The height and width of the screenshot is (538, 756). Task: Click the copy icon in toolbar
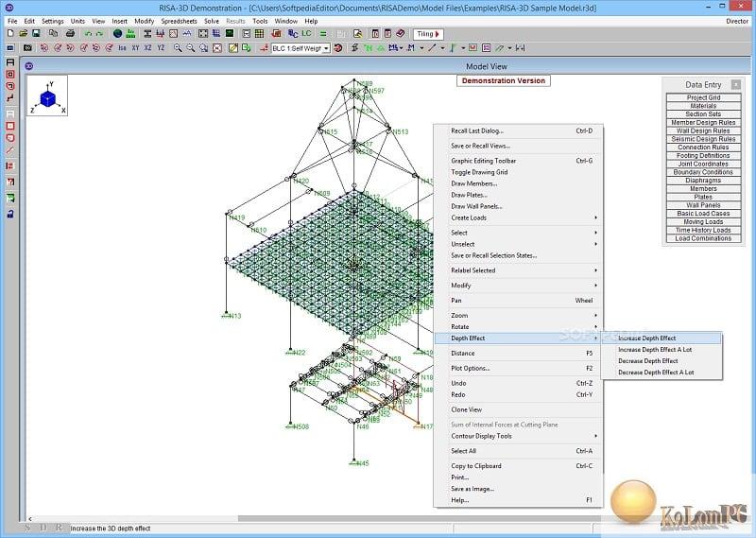pyautogui.click(x=53, y=33)
